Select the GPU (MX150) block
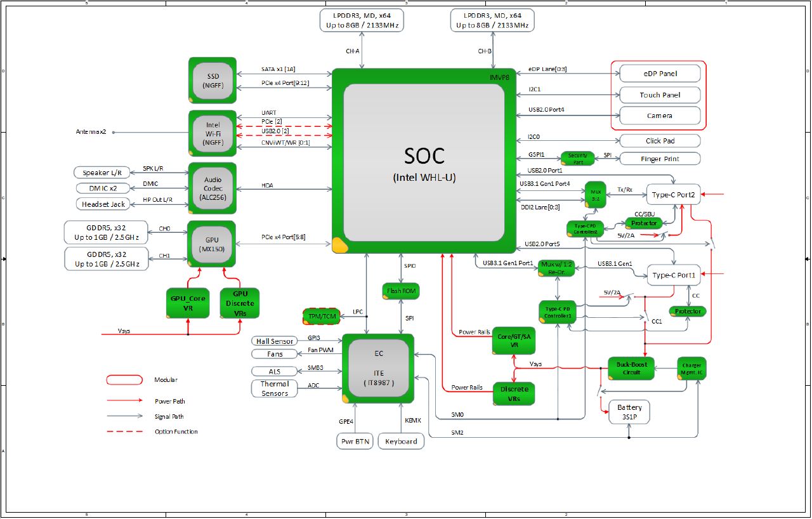Image resolution: width=812 pixels, height=519 pixels. [213, 245]
